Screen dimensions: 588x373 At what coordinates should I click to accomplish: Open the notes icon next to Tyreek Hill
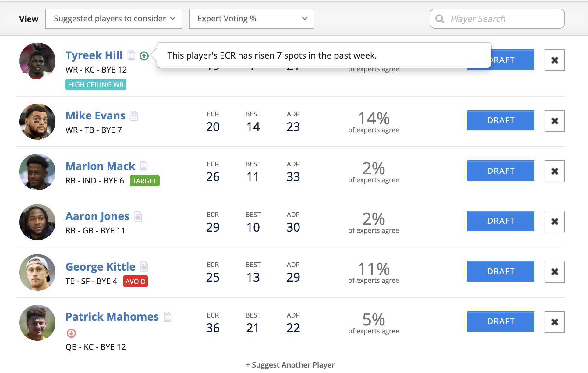(131, 55)
